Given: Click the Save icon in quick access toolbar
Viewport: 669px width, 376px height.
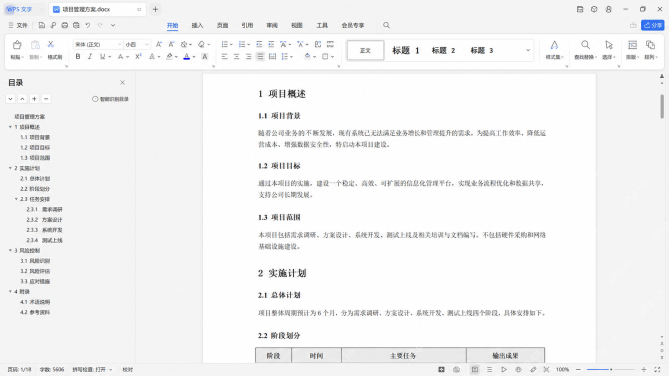Looking at the screenshot, I should pos(41,26).
